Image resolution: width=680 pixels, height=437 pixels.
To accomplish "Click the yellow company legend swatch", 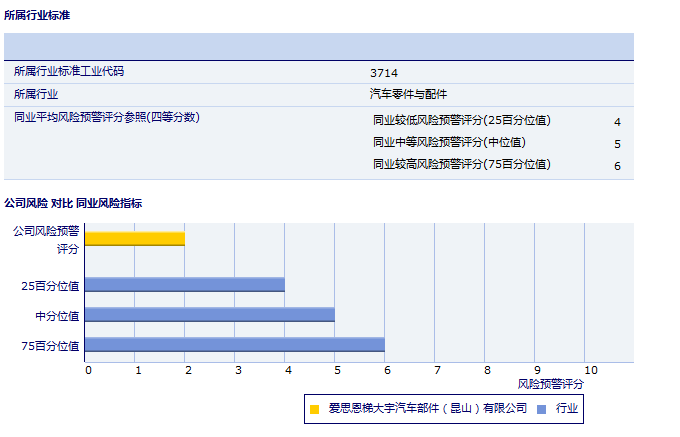I will [314, 409].
